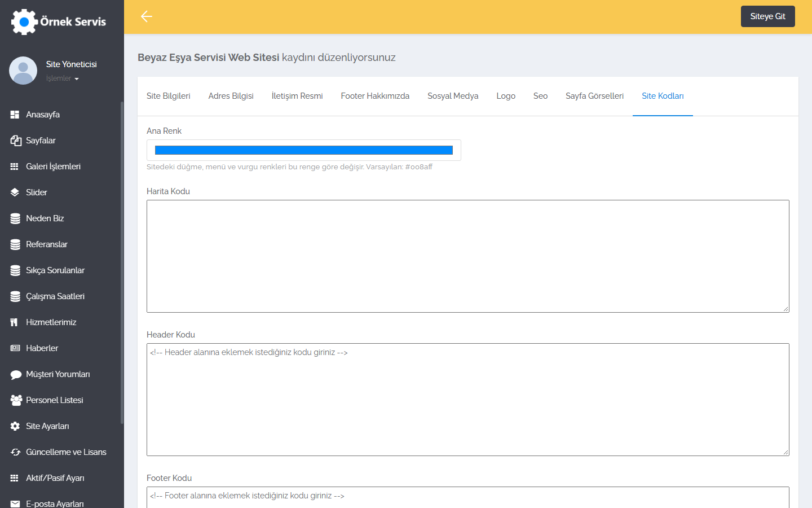Click the Sayfalar pages icon
Screen dimensions: 812x508
coord(15,141)
